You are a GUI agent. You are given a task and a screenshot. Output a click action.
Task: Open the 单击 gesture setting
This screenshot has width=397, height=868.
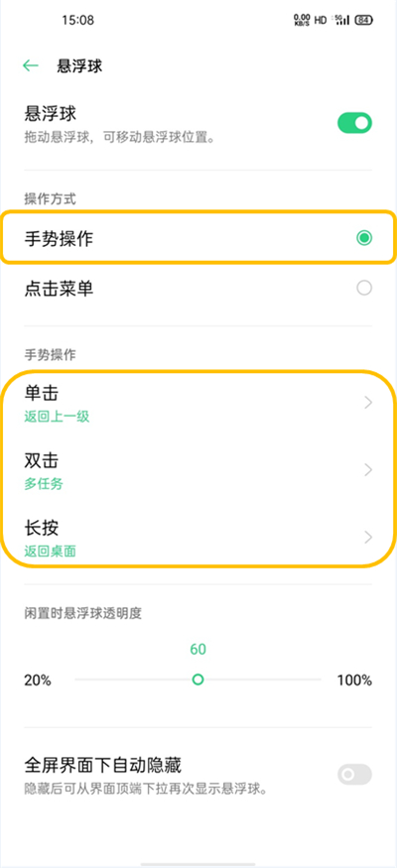198,404
